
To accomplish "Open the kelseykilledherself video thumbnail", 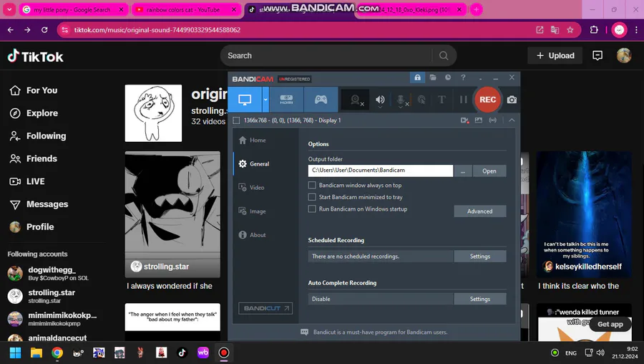I will pos(584,214).
